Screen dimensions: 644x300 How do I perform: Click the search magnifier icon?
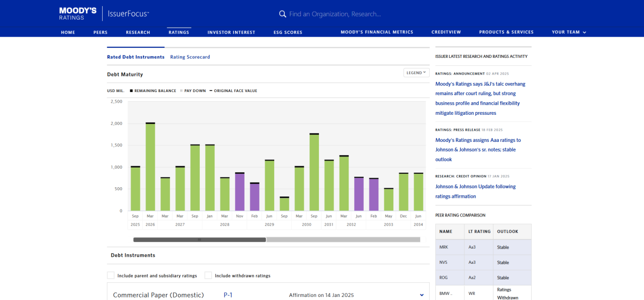(x=283, y=14)
